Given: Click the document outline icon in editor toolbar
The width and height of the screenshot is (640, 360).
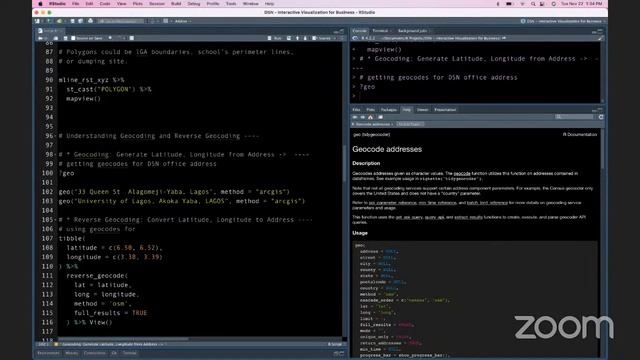Looking at the screenshot, I should (342, 38).
